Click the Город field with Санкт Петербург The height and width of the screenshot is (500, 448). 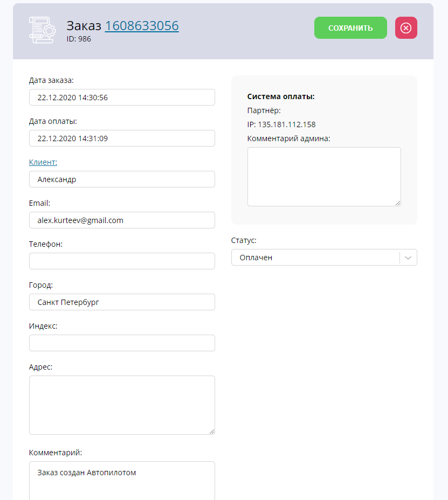[x=122, y=302]
